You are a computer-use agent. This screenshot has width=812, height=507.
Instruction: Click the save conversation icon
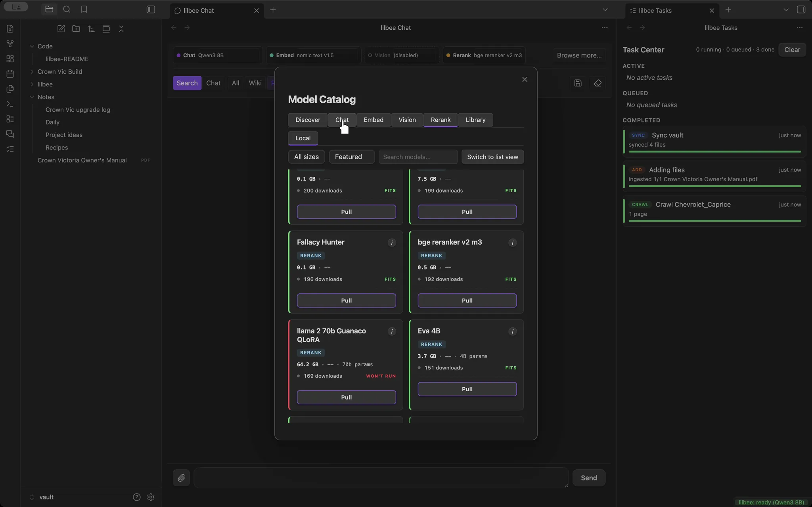(578, 83)
